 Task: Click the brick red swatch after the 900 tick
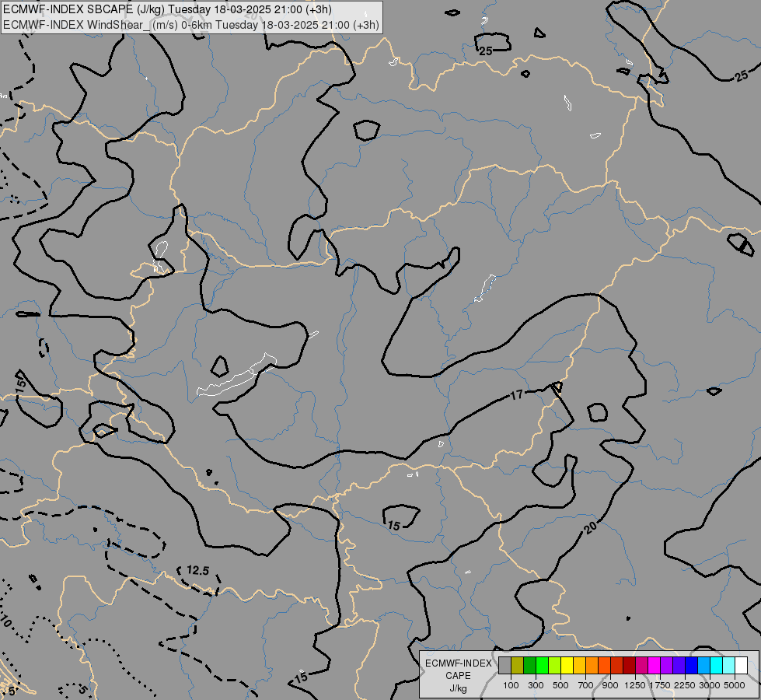point(617,666)
